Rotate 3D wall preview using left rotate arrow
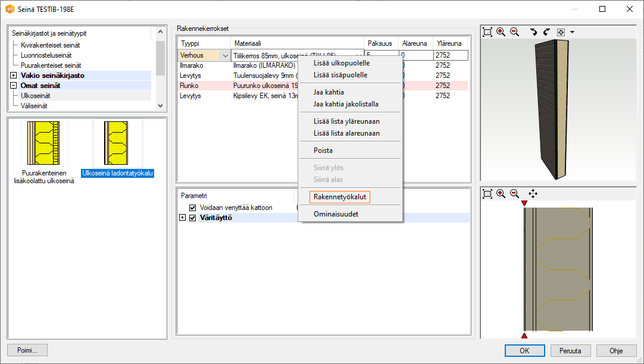The image size is (644, 364). (x=533, y=32)
